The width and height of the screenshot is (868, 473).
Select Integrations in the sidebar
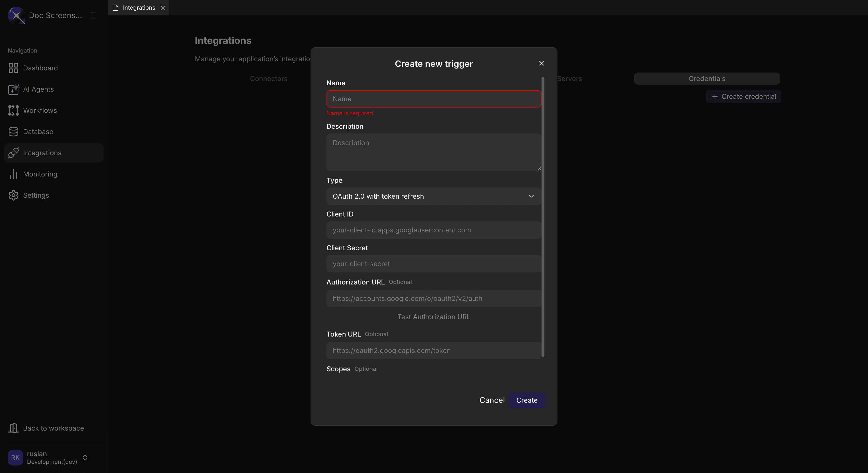pos(42,153)
